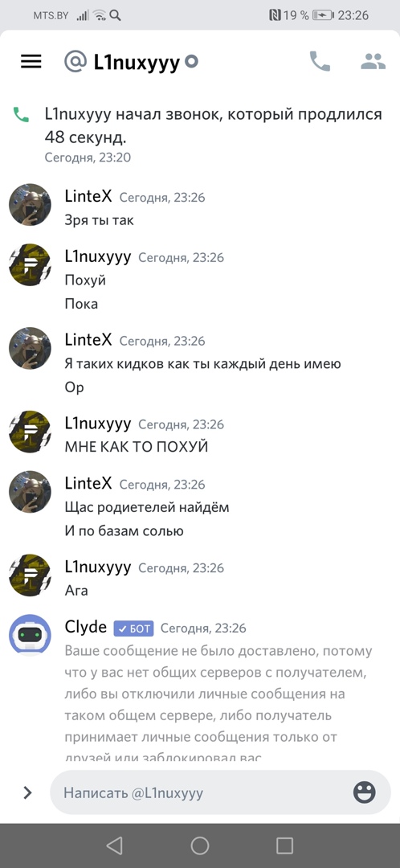Open the members list icon
Image resolution: width=400 pixels, height=868 pixels.
pos(373,61)
